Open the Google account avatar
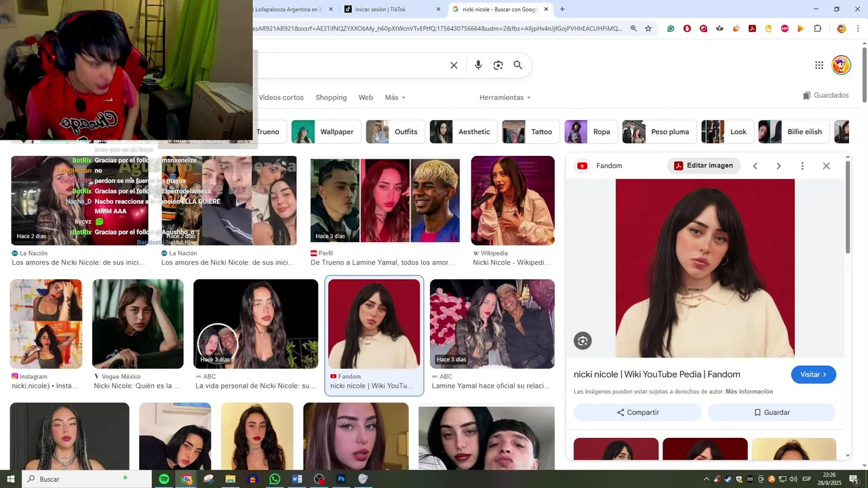Image resolution: width=868 pixels, height=488 pixels. (x=842, y=65)
